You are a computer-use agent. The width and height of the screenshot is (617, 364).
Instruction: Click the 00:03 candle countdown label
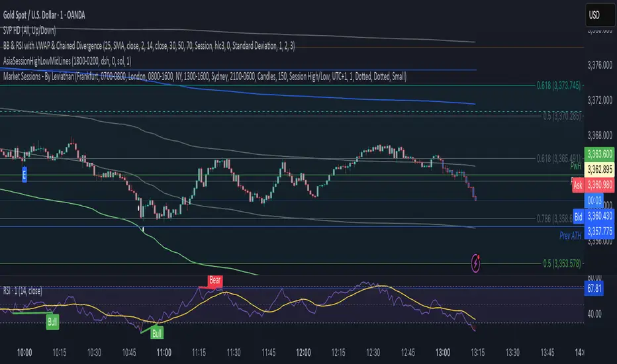coord(596,201)
